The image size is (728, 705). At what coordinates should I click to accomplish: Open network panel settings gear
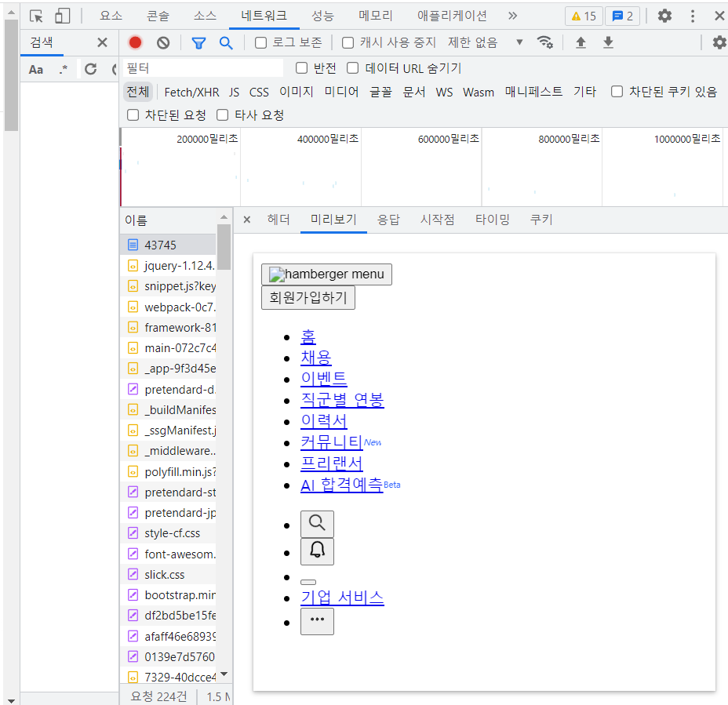pyautogui.click(x=719, y=42)
